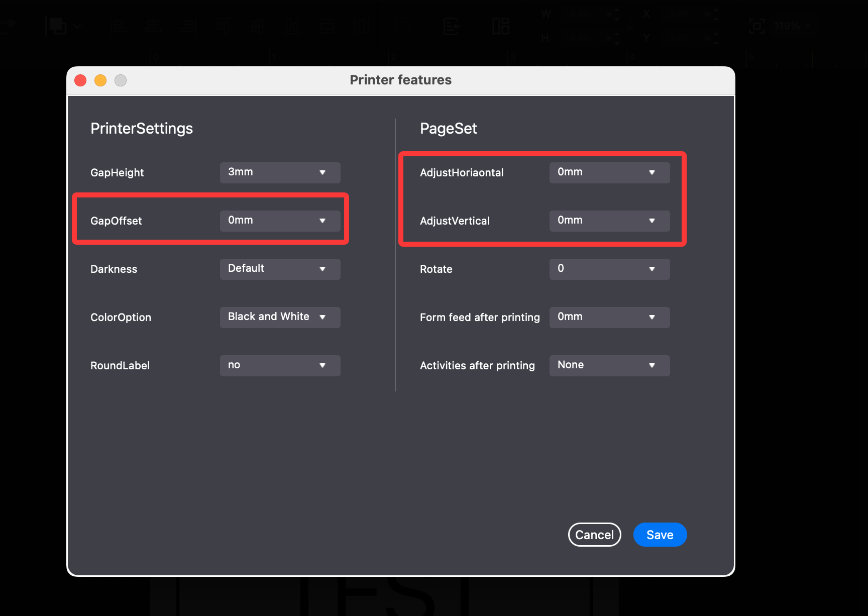Viewport: 868px width, 616px height.
Task: Select the Rotate dropdown
Action: click(x=609, y=269)
